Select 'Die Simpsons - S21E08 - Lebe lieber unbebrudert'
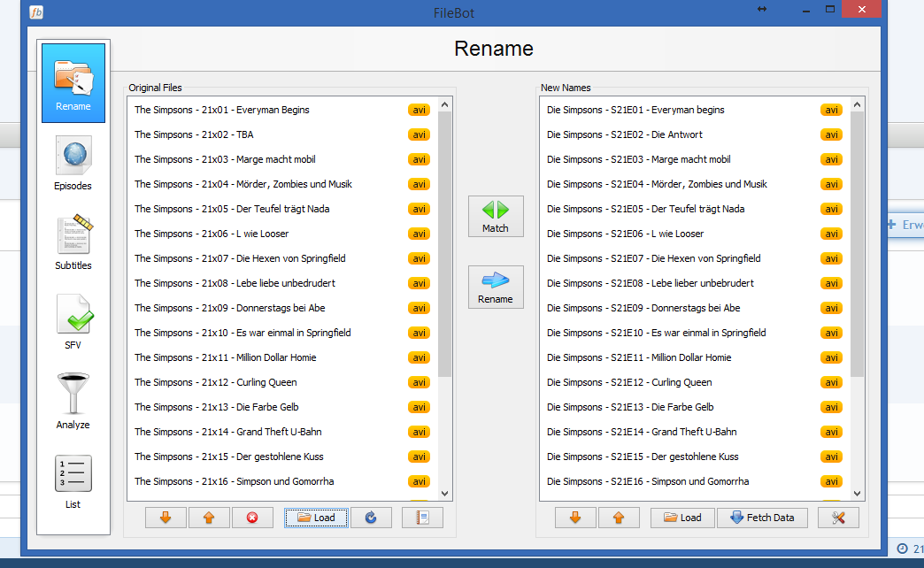 pos(696,283)
